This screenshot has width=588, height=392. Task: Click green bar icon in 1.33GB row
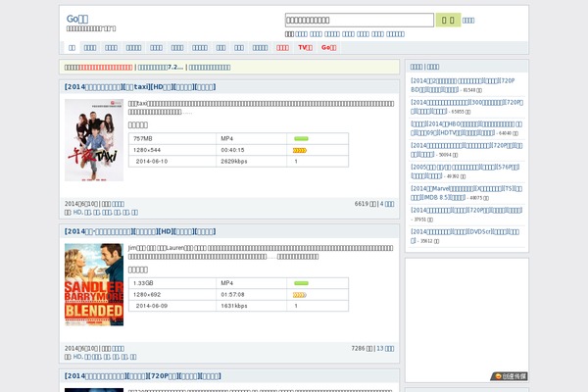[x=301, y=283]
